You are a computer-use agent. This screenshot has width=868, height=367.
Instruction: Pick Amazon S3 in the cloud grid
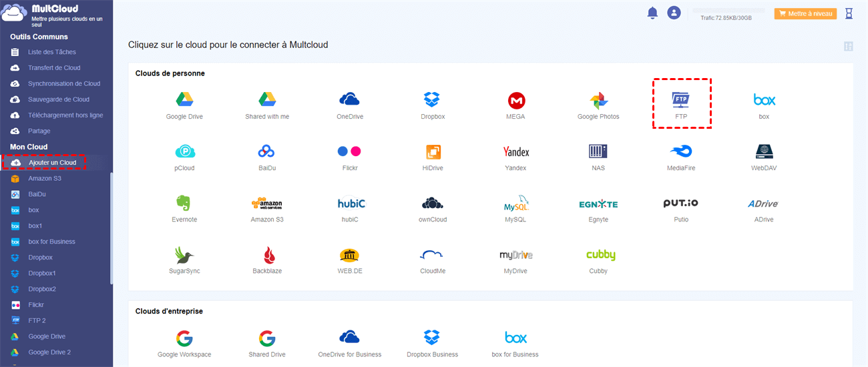point(267,209)
